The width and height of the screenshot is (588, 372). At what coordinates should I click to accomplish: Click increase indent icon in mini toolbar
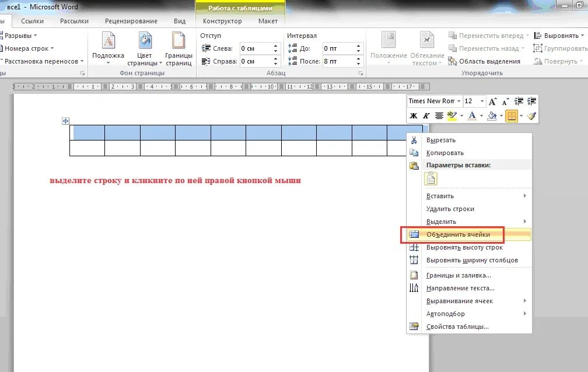click(x=531, y=101)
